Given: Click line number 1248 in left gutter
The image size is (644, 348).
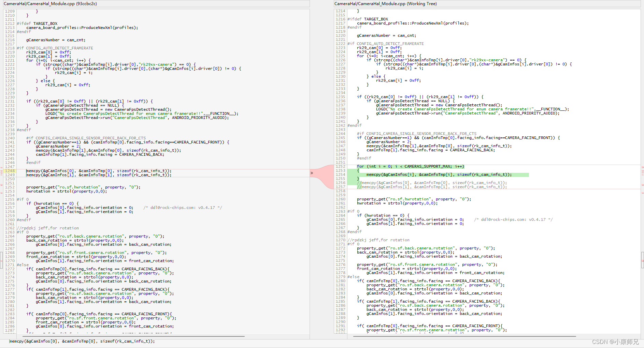Looking at the screenshot, I should [x=10, y=171].
